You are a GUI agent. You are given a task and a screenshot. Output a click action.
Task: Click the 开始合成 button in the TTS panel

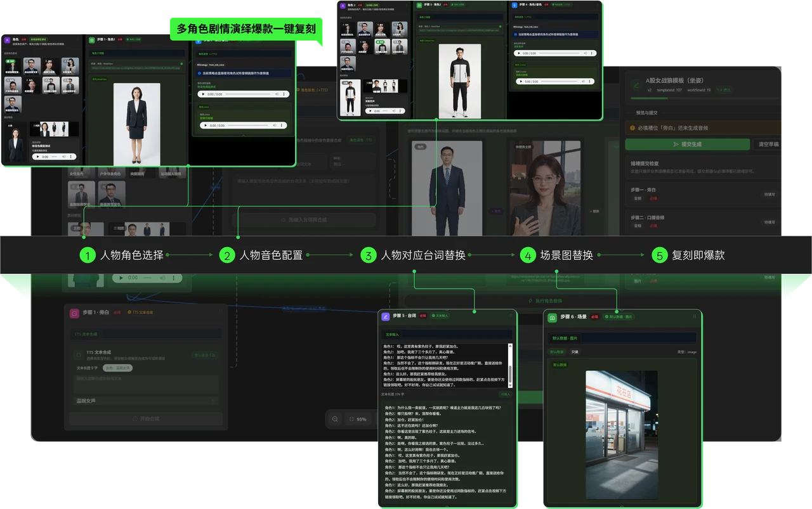coord(145,419)
